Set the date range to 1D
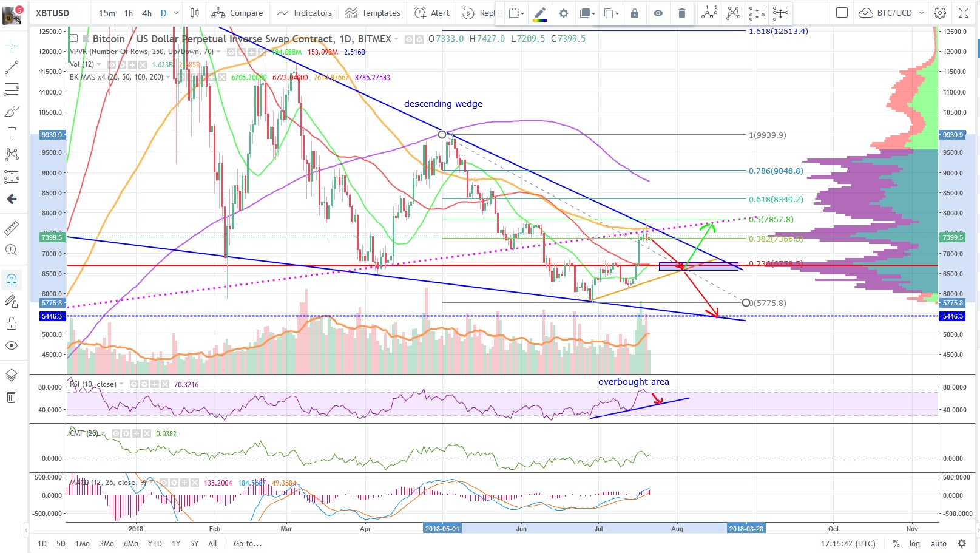 coord(42,543)
